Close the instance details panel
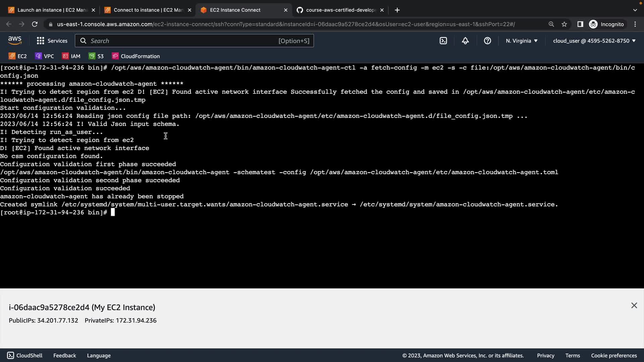644x362 pixels. [634, 305]
